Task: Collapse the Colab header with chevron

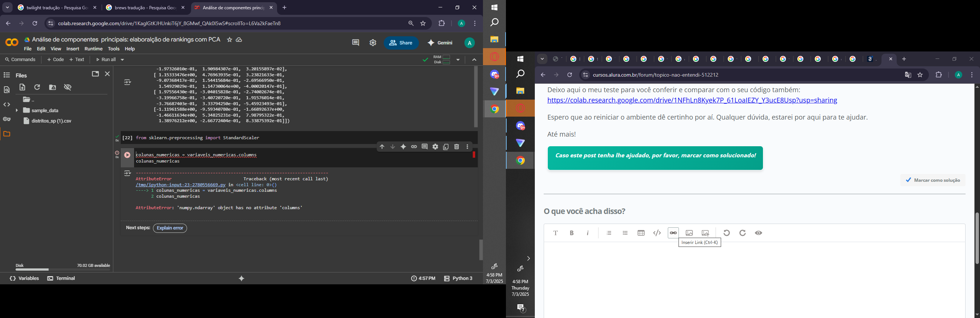Action: tap(474, 60)
